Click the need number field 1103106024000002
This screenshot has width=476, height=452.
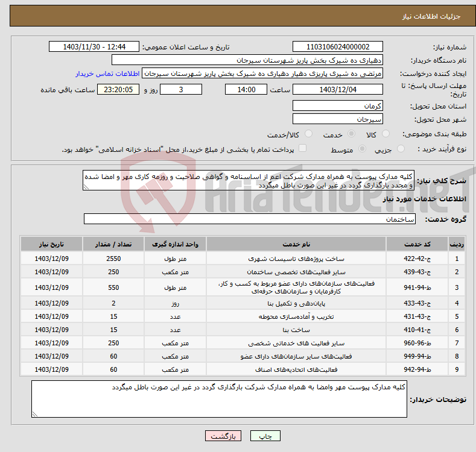click(338, 47)
